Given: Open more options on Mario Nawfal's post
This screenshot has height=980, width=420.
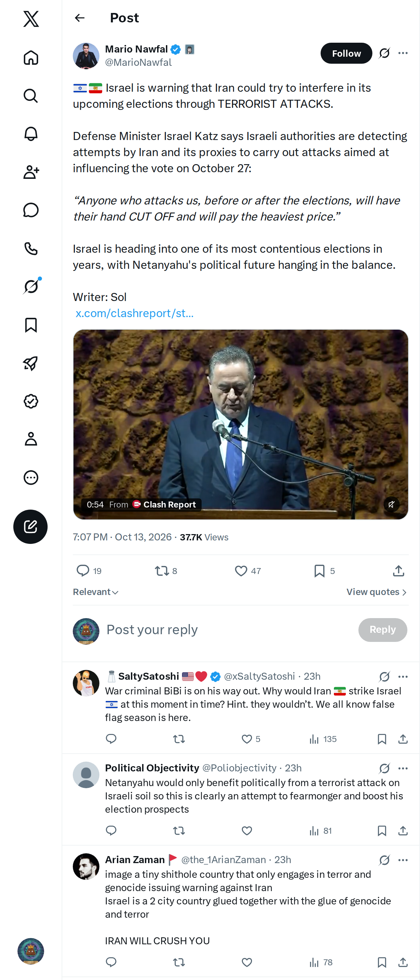Looking at the screenshot, I should [x=403, y=53].
